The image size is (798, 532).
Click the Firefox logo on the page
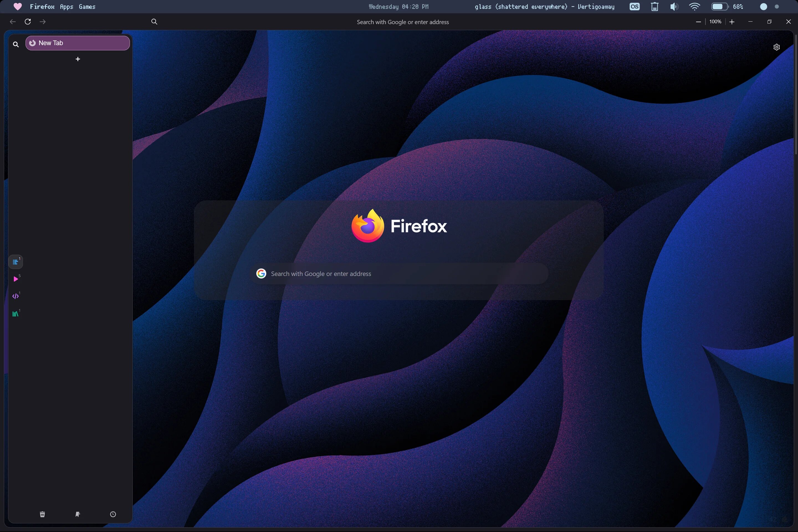coord(399,226)
